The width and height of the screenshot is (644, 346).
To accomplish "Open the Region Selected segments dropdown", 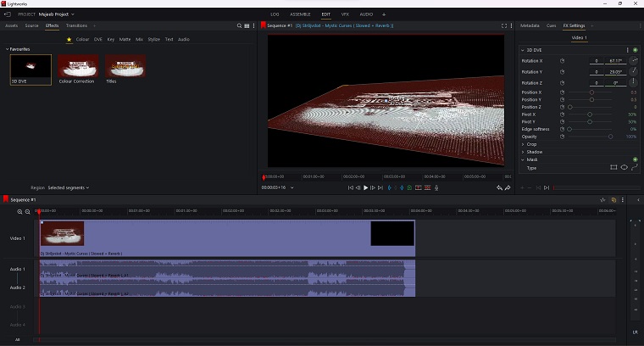I will click(68, 187).
